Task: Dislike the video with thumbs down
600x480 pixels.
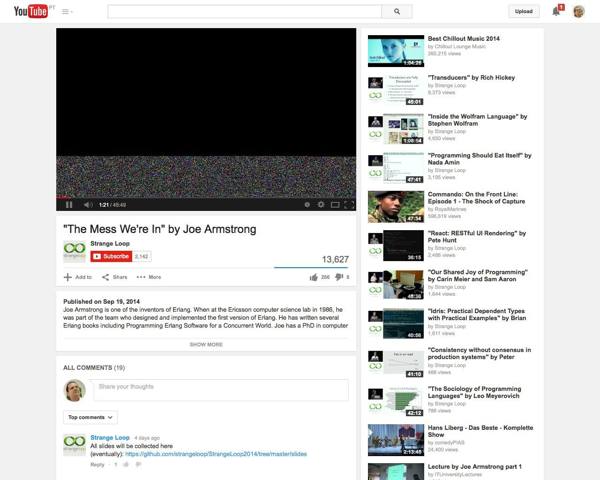Action: [x=338, y=277]
